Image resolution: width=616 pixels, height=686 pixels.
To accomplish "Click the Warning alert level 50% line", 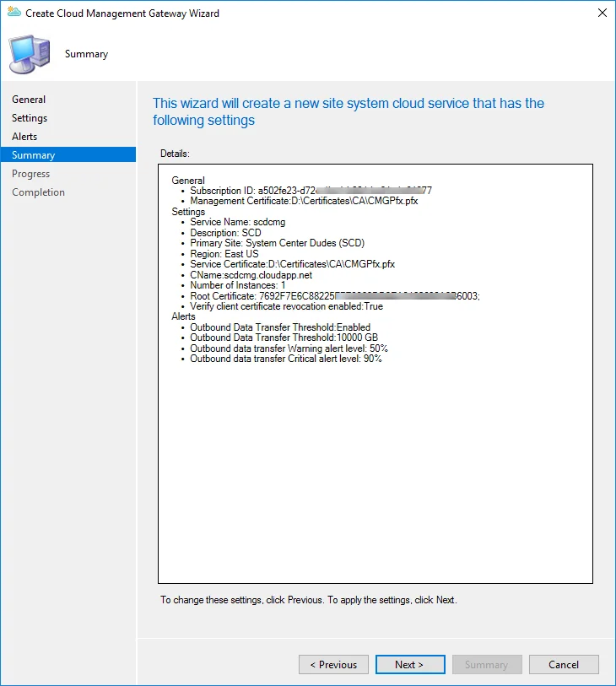I will pyautogui.click(x=289, y=348).
